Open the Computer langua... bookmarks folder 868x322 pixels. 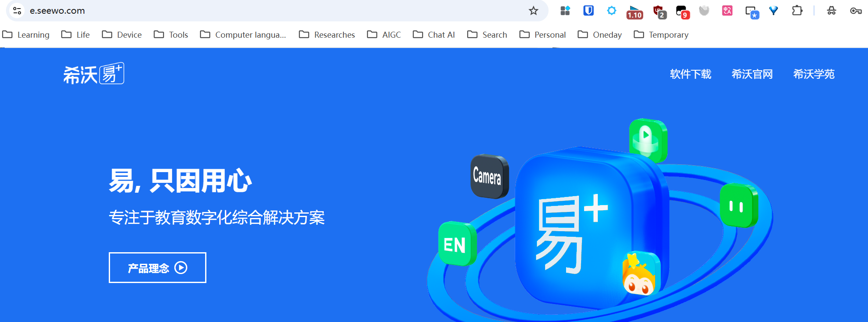243,35
